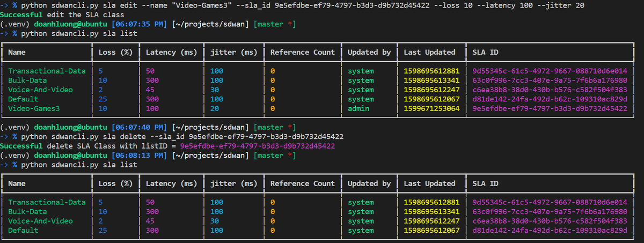Screen dimensions: 644x243
Task: Click 'Successful edit the SLA class' message
Action: point(62,14)
